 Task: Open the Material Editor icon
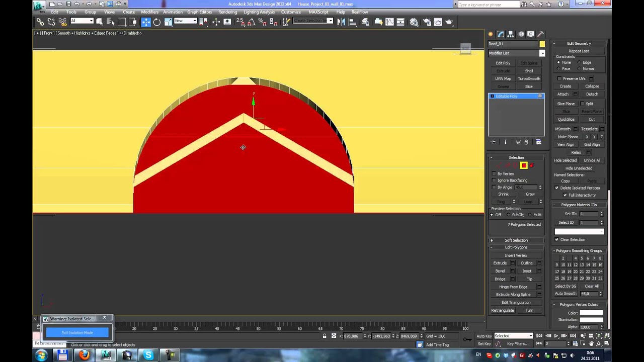pyautogui.click(x=414, y=22)
